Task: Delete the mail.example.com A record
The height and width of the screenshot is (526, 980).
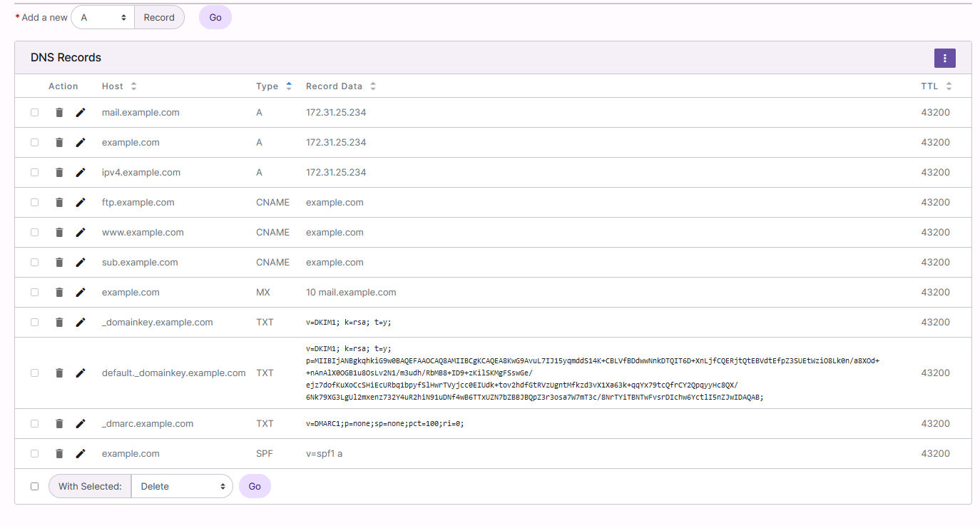Action: (59, 112)
